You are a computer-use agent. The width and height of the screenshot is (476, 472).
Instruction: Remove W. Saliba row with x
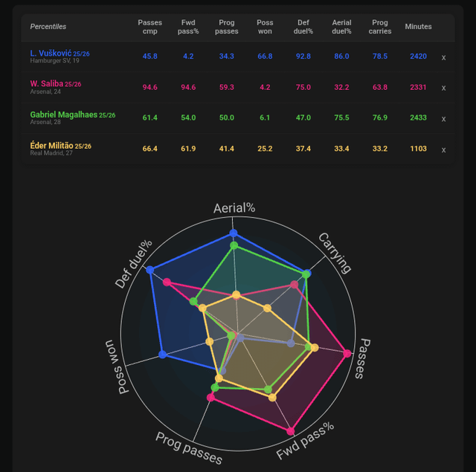(444, 88)
